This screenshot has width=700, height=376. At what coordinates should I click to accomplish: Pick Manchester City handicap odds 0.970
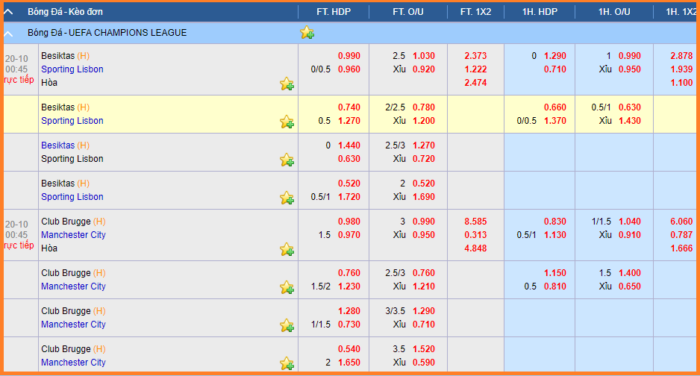click(349, 235)
